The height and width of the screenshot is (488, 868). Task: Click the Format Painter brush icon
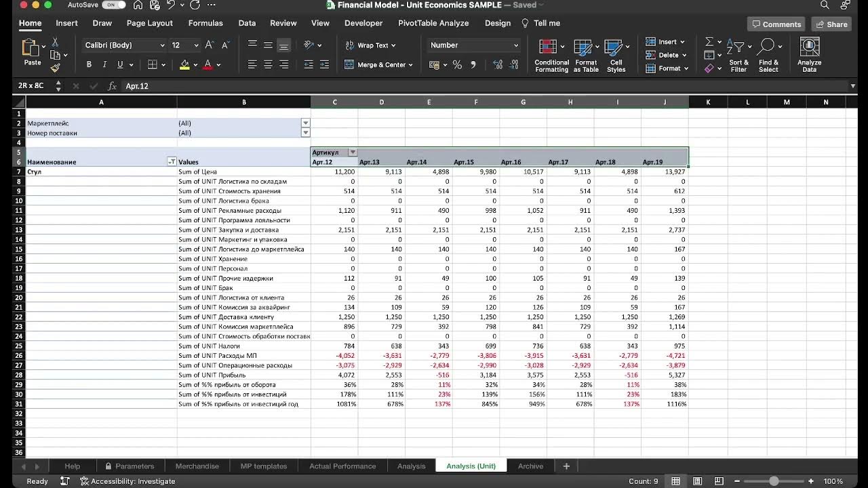point(55,67)
